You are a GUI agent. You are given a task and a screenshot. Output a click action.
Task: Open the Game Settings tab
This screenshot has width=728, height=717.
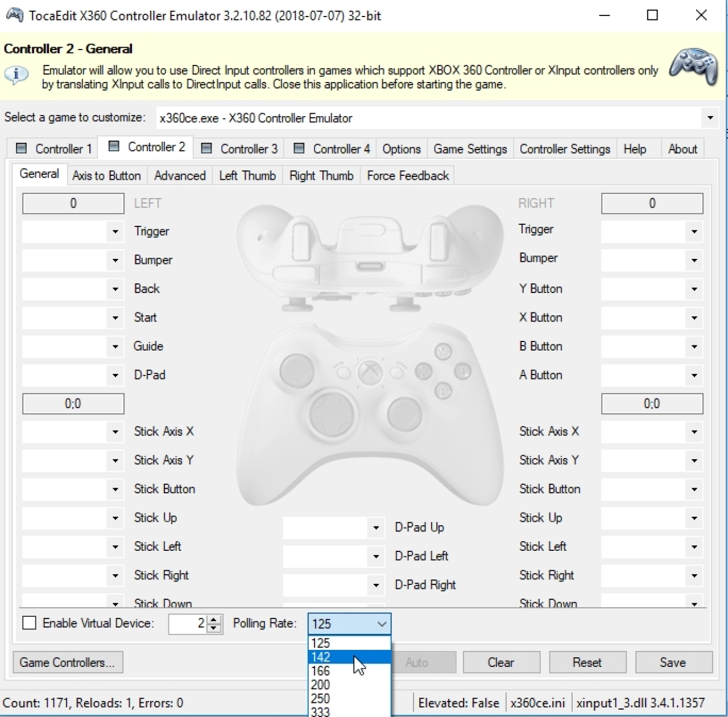[470, 149]
